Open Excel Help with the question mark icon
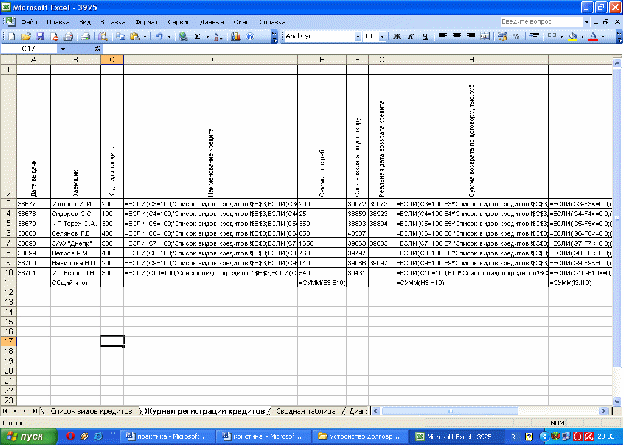Image resolution: width=624 pixels, height=446 pixels. 250,36
